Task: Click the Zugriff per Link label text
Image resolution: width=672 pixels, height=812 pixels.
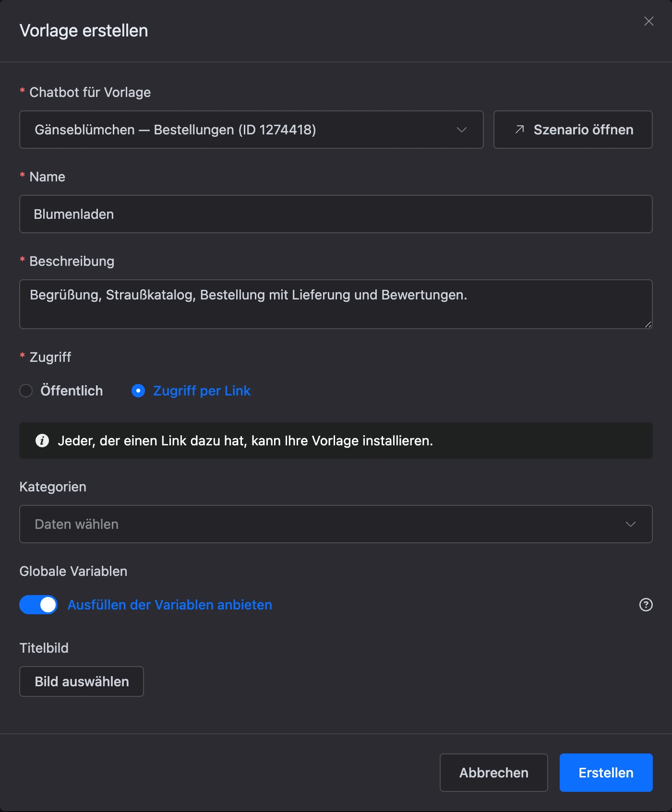Action: pyautogui.click(x=202, y=391)
